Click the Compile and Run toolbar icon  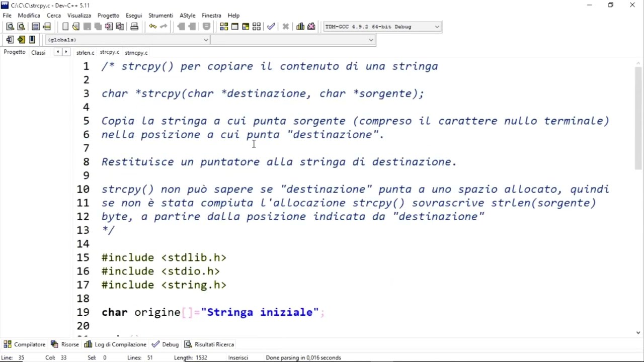point(246,27)
